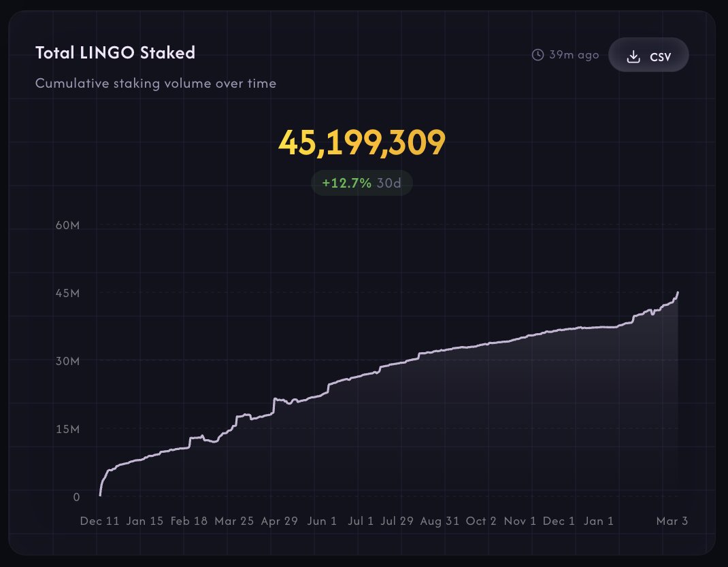Click the Mar 3 x-axis label
The height and width of the screenshot is (567, 728).
tap(672, 521)
